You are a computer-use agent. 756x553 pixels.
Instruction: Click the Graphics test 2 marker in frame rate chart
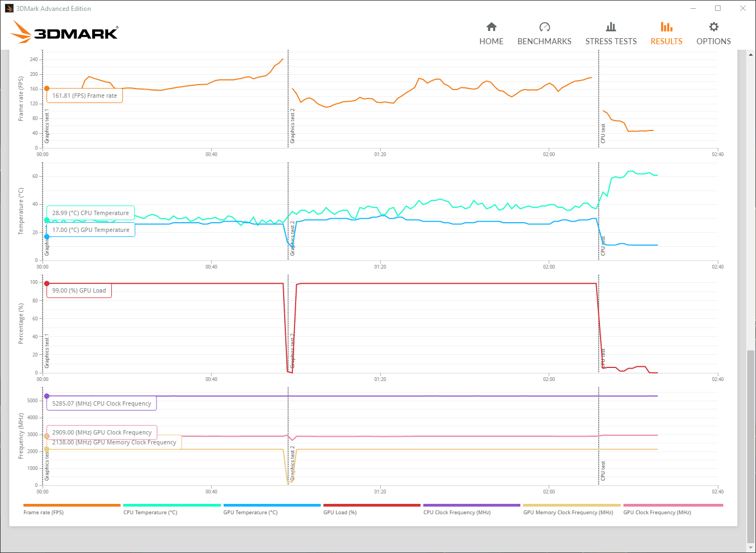tap(292, 126)
